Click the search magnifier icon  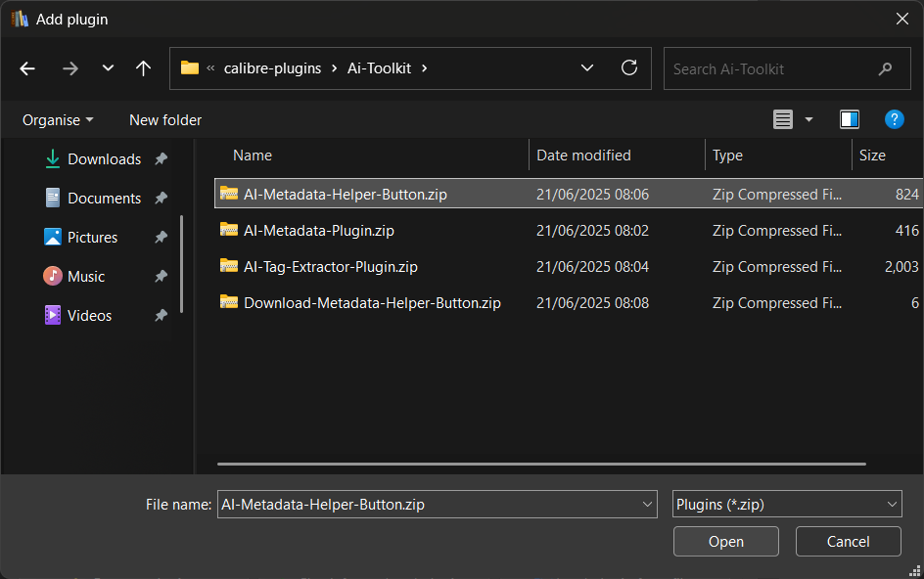coord(885,68)
